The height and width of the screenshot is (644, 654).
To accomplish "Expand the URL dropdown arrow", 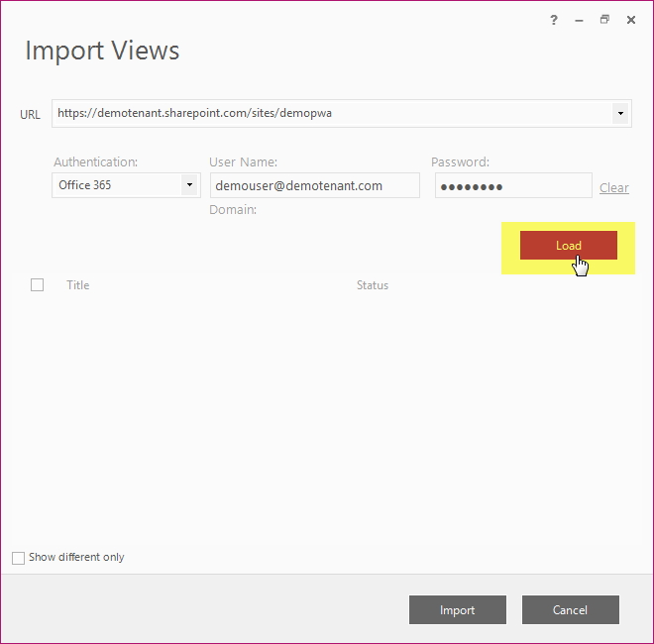I will point(620,114).
